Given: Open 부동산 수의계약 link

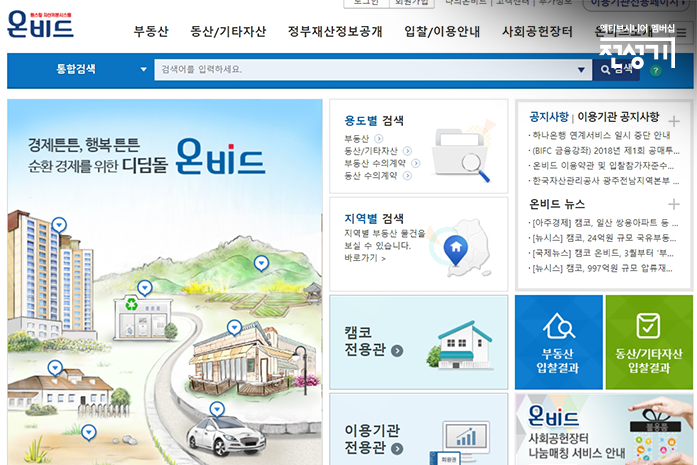Looking at the screenshot, I should [375, 163].
